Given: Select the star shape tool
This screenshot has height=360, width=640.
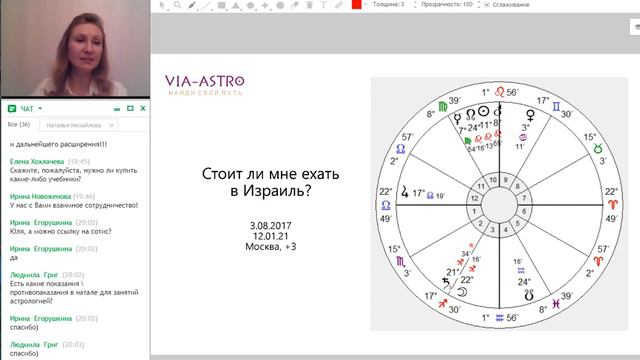Looking at the screenshot, I should pos(265,5).
